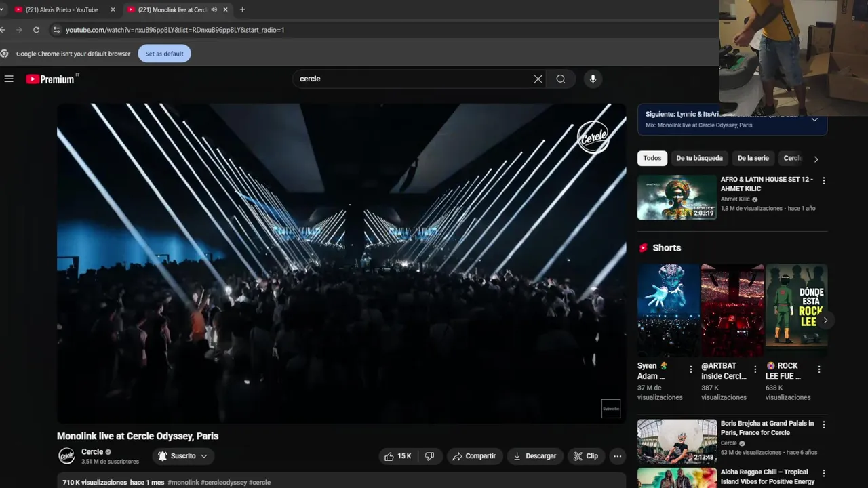
Task: Start voice search with microphone
Action: [593, 79]
